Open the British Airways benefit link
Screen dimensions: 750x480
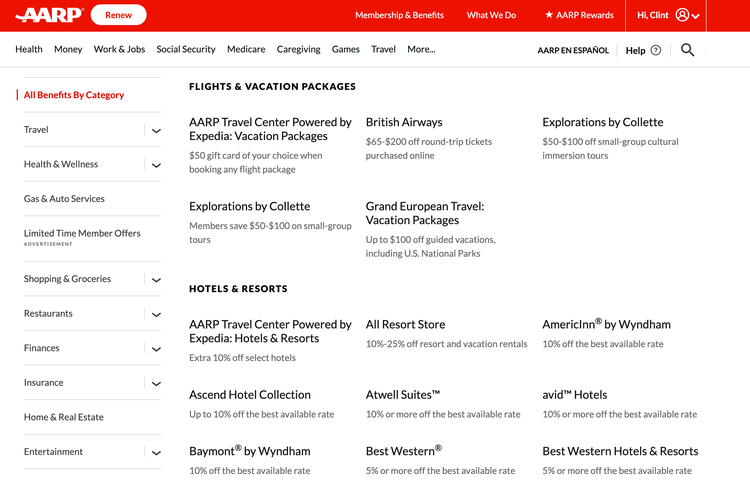[x=404, y=122]
